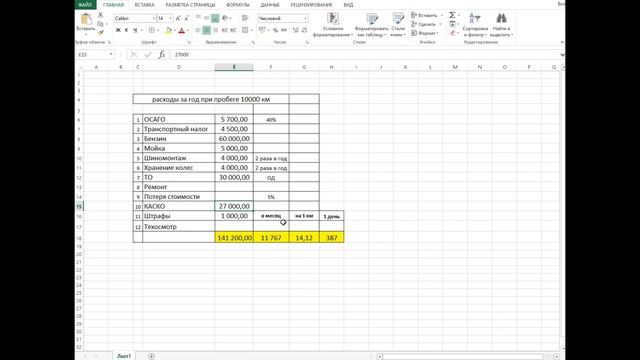Click the formula bar Enter checkmark icon

[148, 54]
